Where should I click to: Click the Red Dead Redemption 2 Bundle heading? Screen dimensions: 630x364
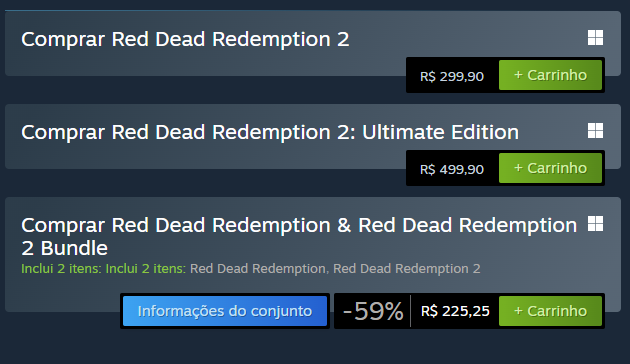pyautogui.click(x=299, y=236)
